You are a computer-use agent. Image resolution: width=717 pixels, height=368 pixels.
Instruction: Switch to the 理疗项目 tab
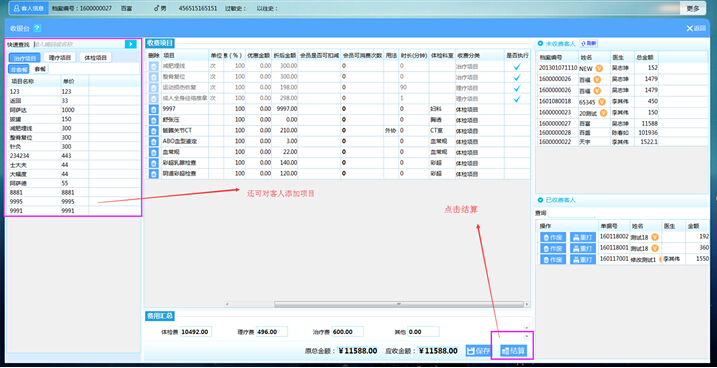[59, 58]
